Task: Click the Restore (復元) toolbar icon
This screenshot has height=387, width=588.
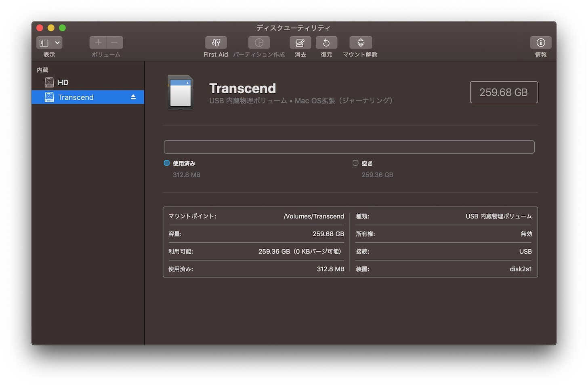Action: (326, 42)
